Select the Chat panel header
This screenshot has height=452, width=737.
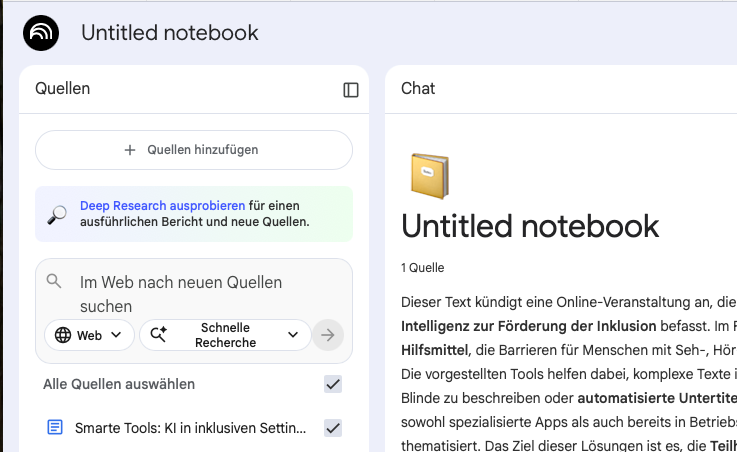click(418, 88)
